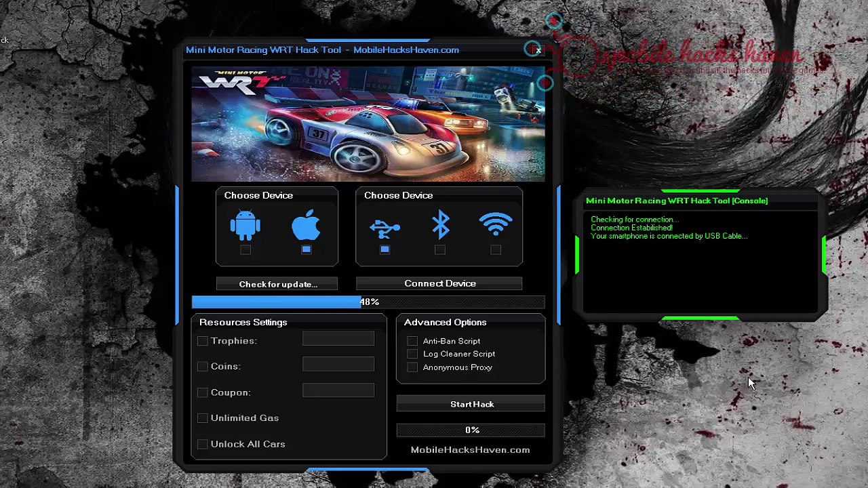Click the Connect Device button
The image size is (868, 488).
(x=439, y=283)
